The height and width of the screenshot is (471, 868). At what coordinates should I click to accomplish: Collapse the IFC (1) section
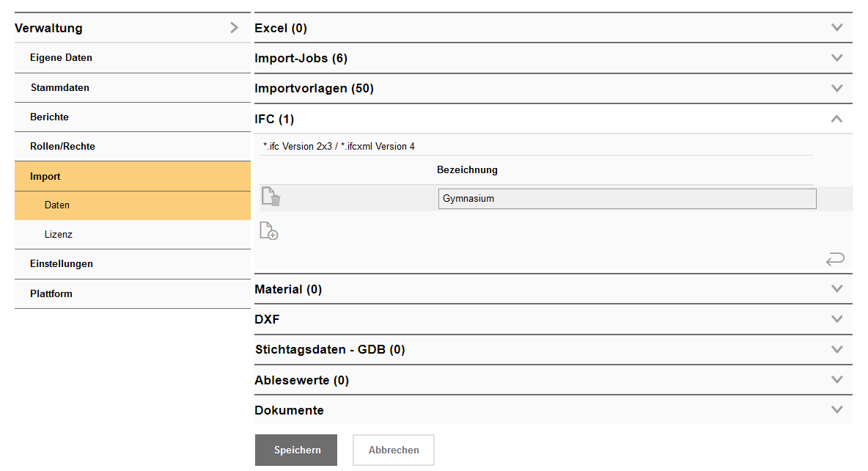pyautogui.click(x=836, y=119)
